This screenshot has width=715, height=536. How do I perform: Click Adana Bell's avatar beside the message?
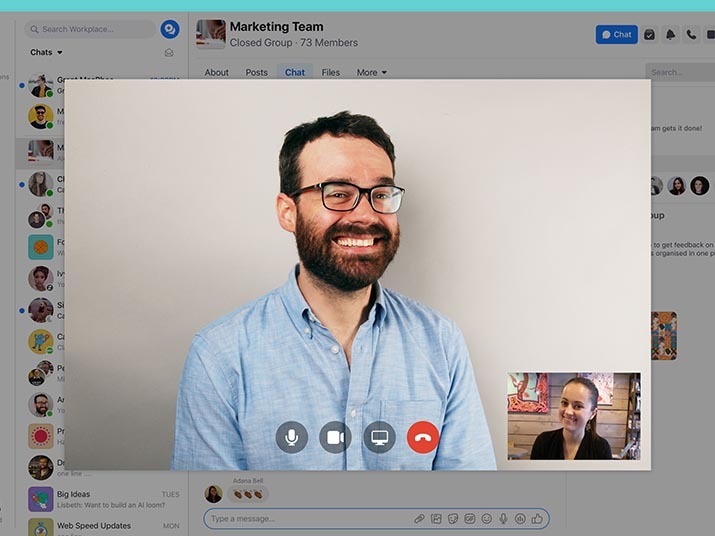(213, 494)
